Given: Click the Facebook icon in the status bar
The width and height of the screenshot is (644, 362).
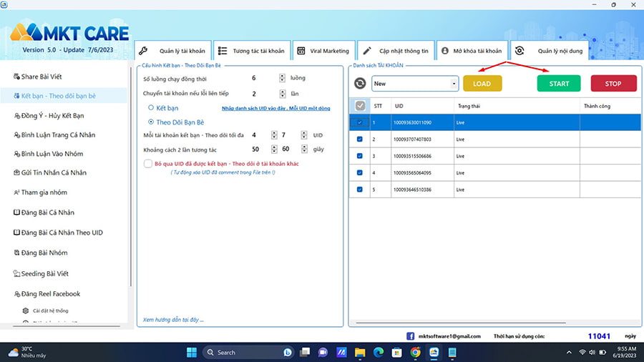Looking at the screenshot, I should 410,336.
